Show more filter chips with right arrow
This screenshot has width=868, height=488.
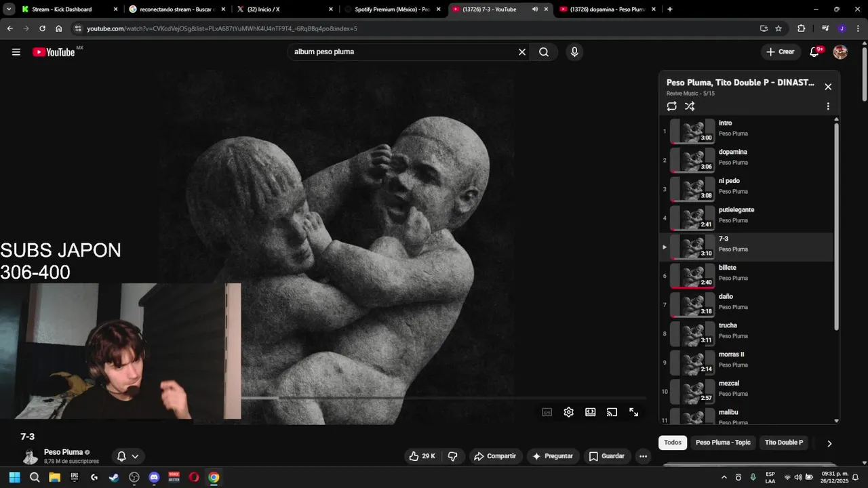tap(829, 443)
